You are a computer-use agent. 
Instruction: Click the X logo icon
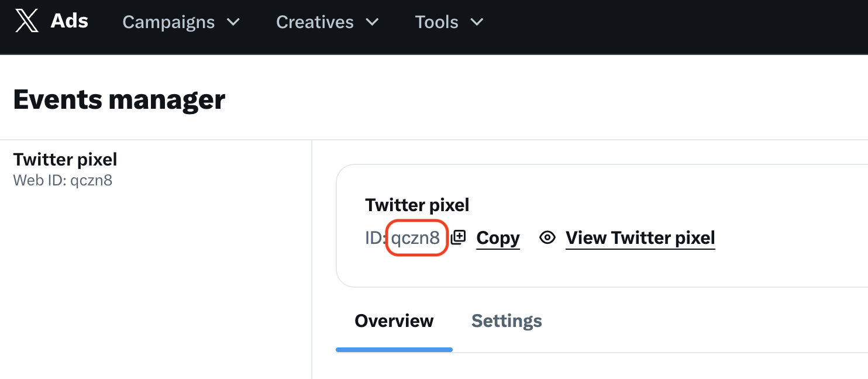tap(27, 22)
